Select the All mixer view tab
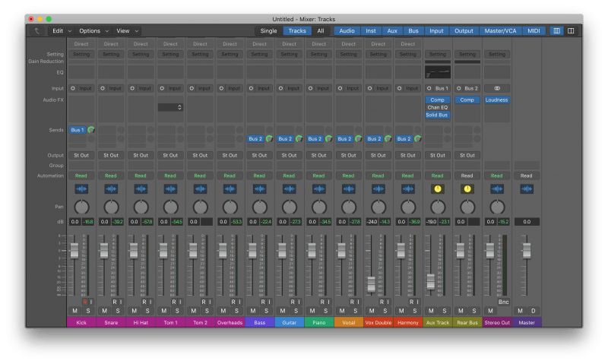 [321, 31]
